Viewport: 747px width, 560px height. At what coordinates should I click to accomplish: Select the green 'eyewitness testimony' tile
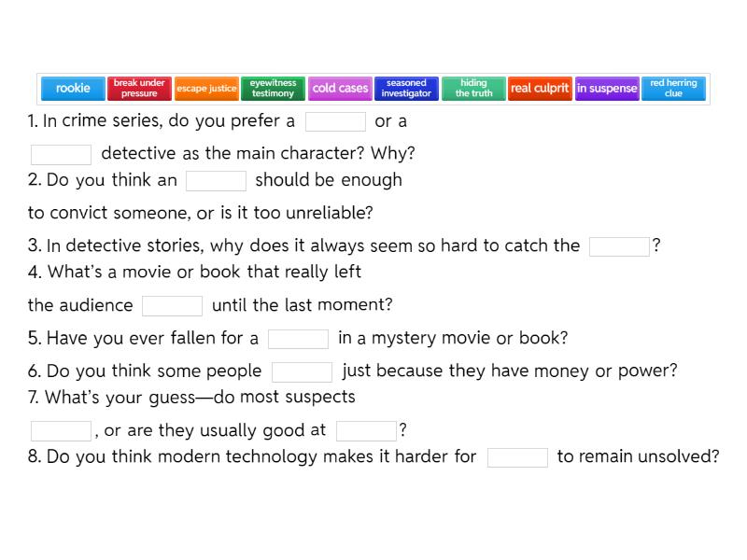[273, 89]
